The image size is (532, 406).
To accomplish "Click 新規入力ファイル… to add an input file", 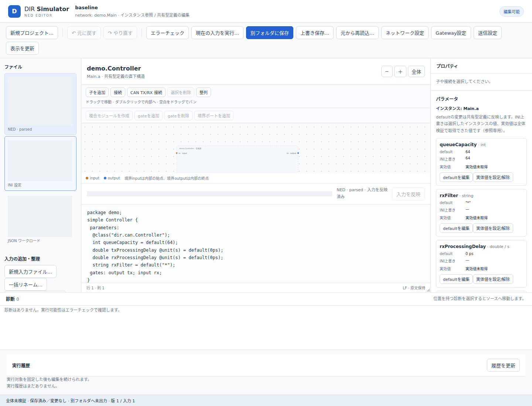I will 30,272.
